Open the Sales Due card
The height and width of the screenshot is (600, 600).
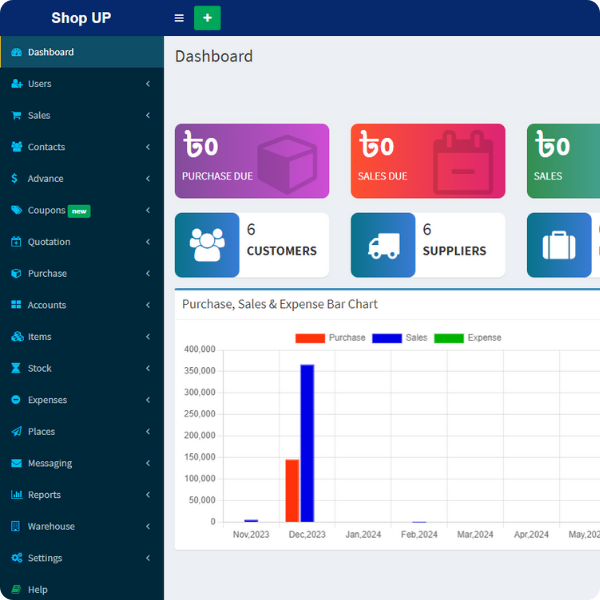pyautogui.click(x=427, y=161)
